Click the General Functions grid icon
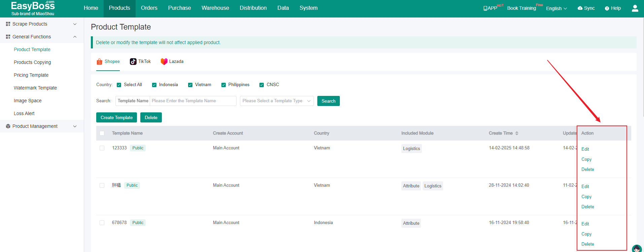The width and height of the screenshot is (644, 252). click(8, 37)
